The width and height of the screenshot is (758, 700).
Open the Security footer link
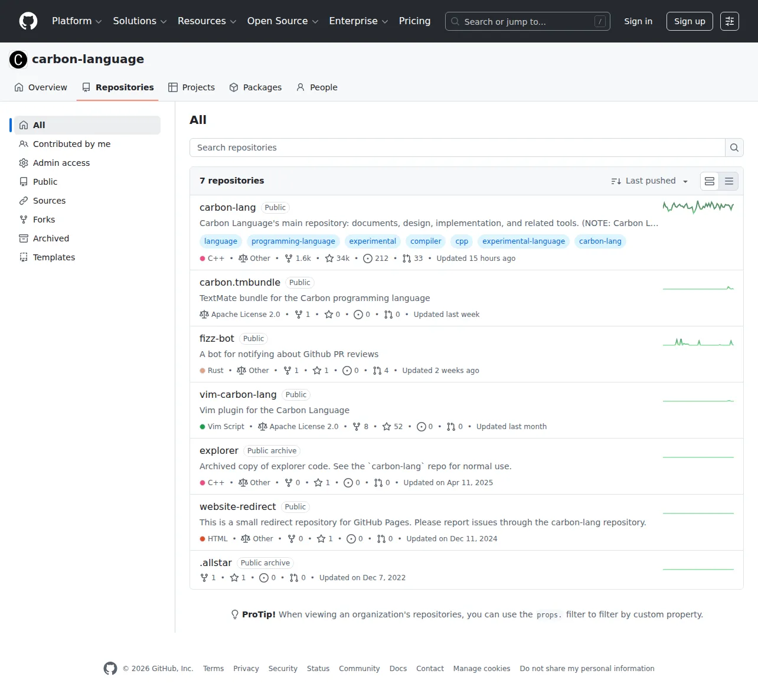283,669
